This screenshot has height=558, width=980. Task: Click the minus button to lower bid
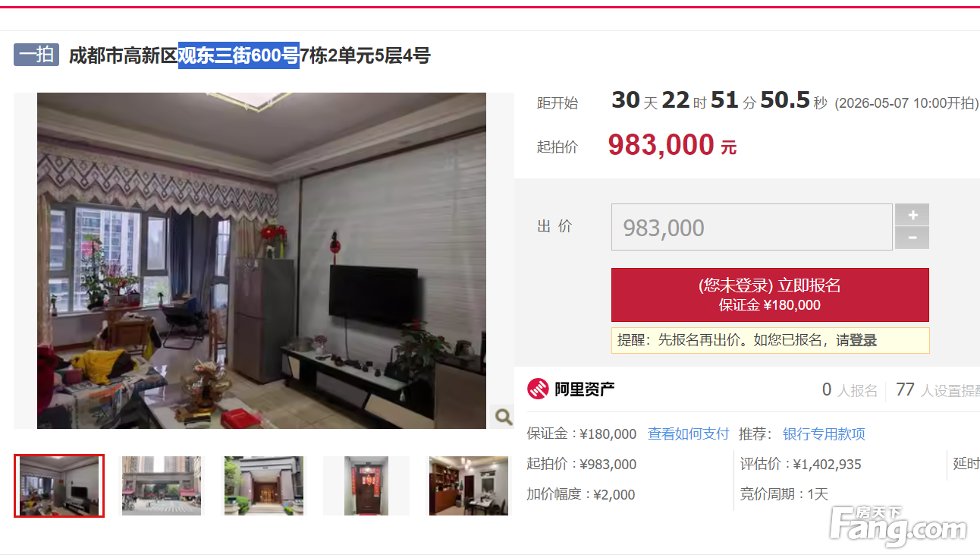[x=912, y=238]
